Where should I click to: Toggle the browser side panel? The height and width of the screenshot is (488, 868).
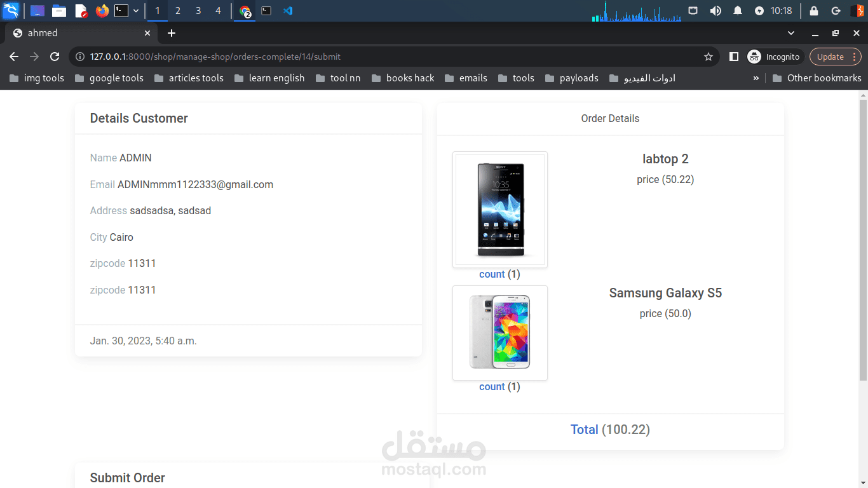pos(734,57)
